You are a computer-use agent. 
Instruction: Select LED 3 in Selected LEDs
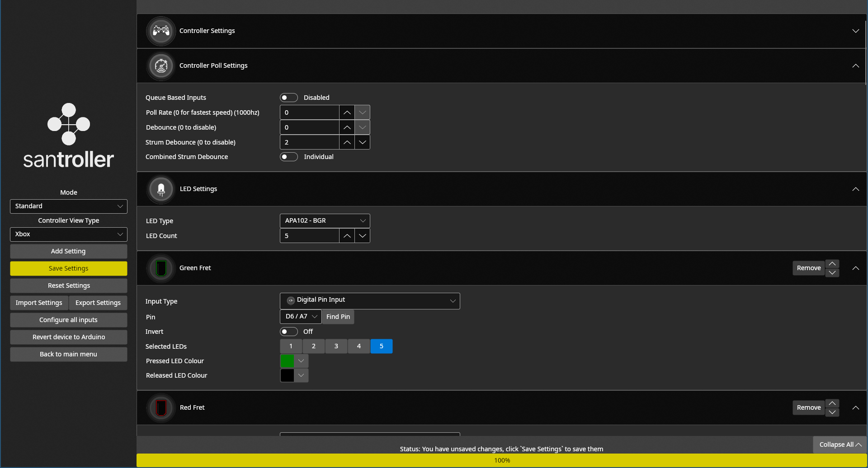336,346
